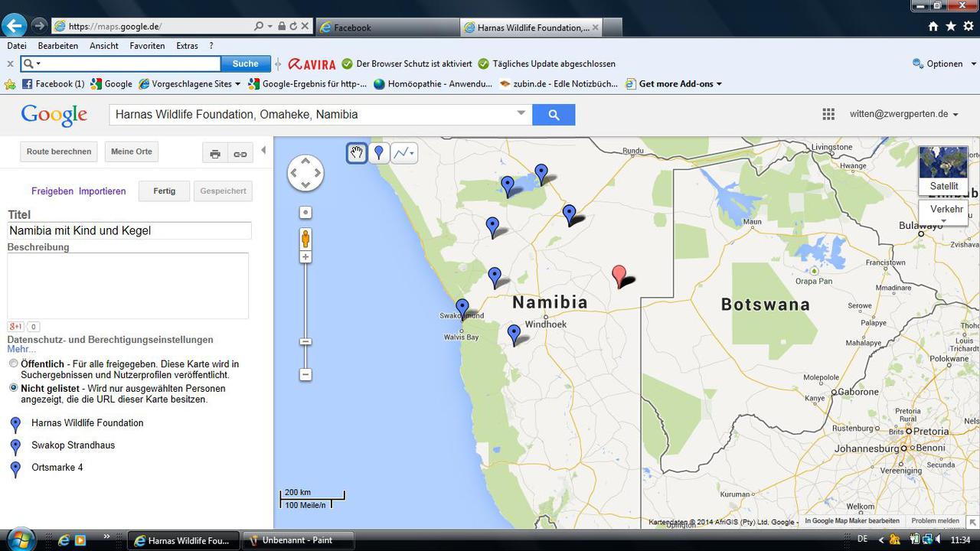Click the print icon in left panel
980x551 pixels.
click(x=215, y=154)
